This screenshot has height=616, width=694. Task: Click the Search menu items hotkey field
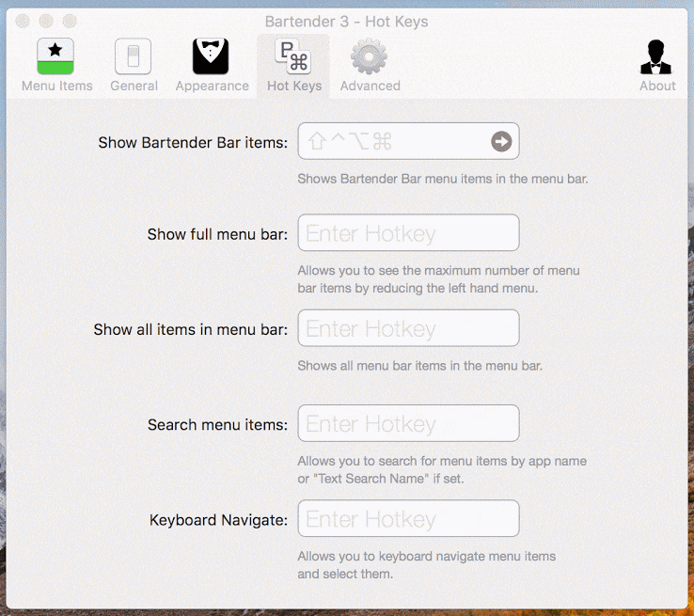408,423
